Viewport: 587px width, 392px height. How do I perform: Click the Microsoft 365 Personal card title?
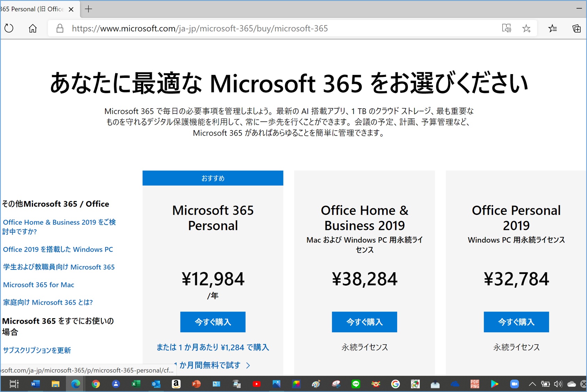point(213,218)
